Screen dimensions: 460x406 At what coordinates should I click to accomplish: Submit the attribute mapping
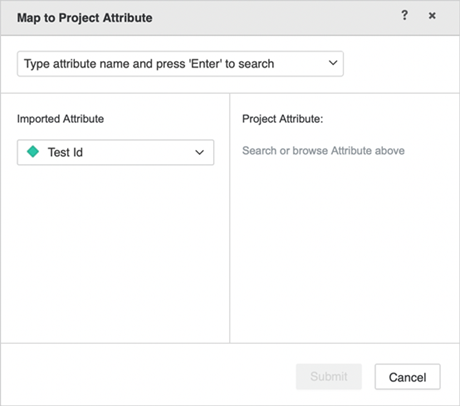[329, 377]
